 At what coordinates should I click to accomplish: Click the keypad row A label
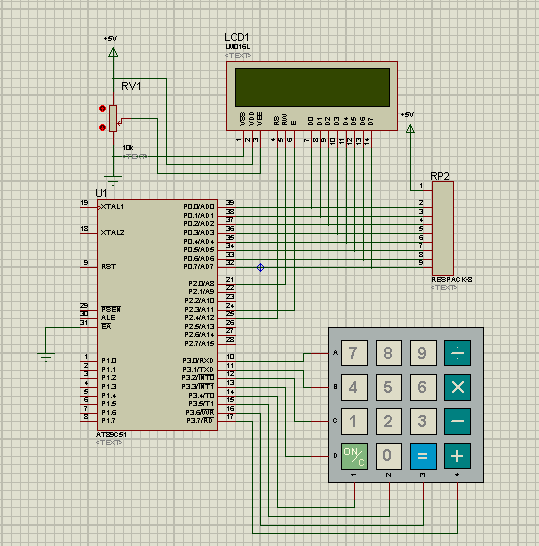(335, 353)
